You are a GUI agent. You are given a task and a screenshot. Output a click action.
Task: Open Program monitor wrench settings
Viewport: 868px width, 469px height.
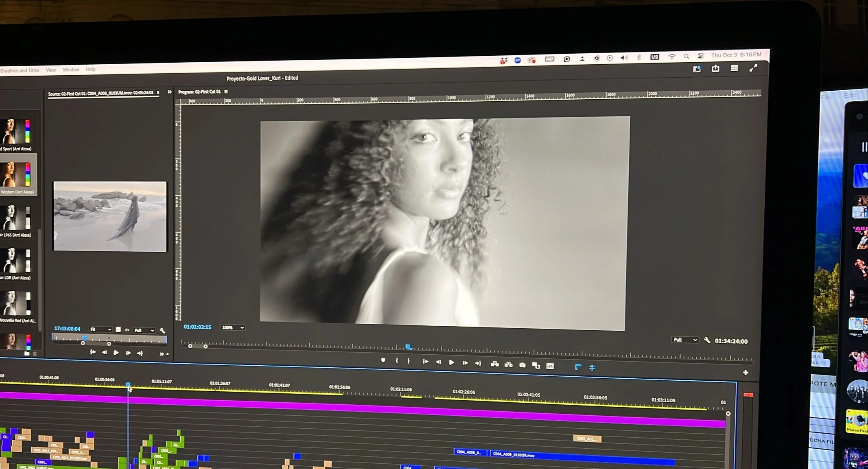pyautogui.click(x=707, y=340)
